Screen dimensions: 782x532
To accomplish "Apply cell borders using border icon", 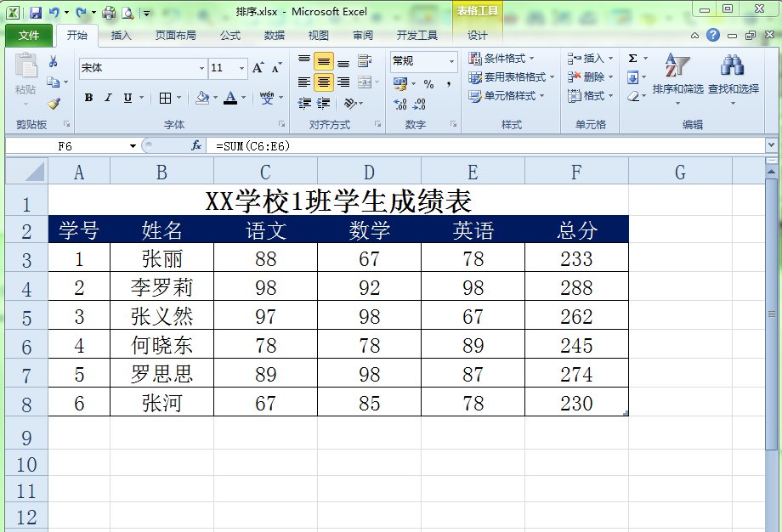I will tap(165, 98).
